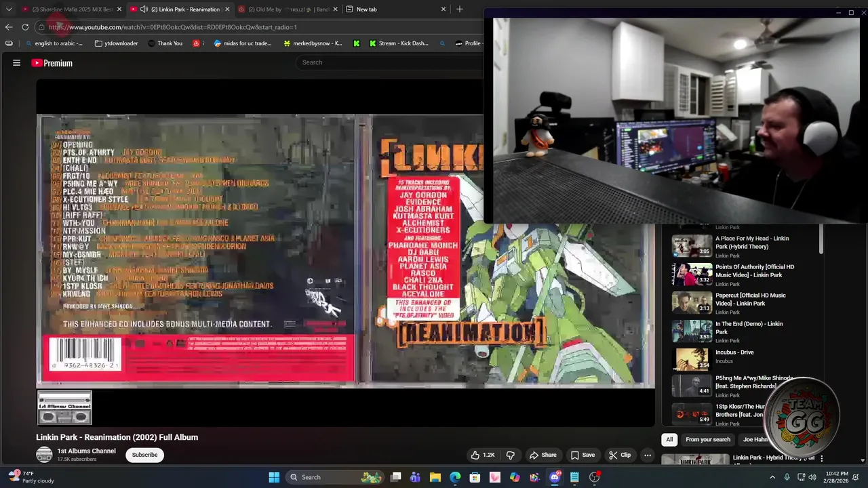868x488 pixels.
Task: Open network status icon in system tray
Action: pyautogui.click(x=801, y=477)
